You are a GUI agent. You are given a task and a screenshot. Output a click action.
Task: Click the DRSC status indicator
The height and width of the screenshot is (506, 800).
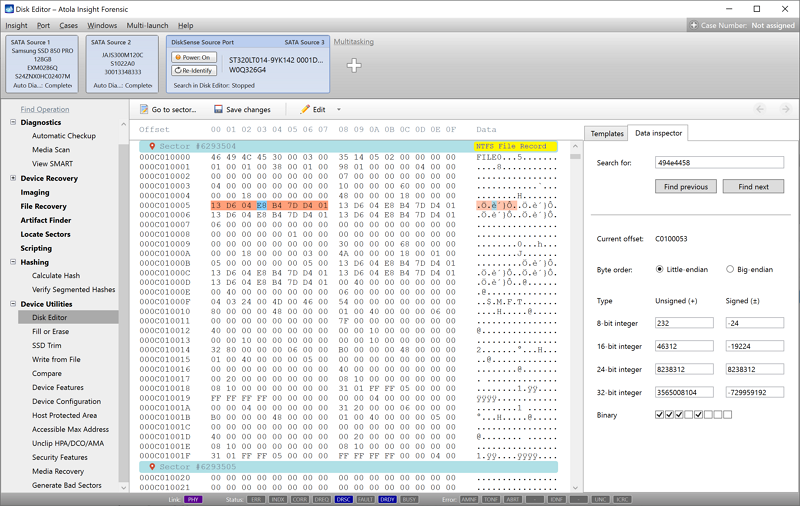click(344, 499)
